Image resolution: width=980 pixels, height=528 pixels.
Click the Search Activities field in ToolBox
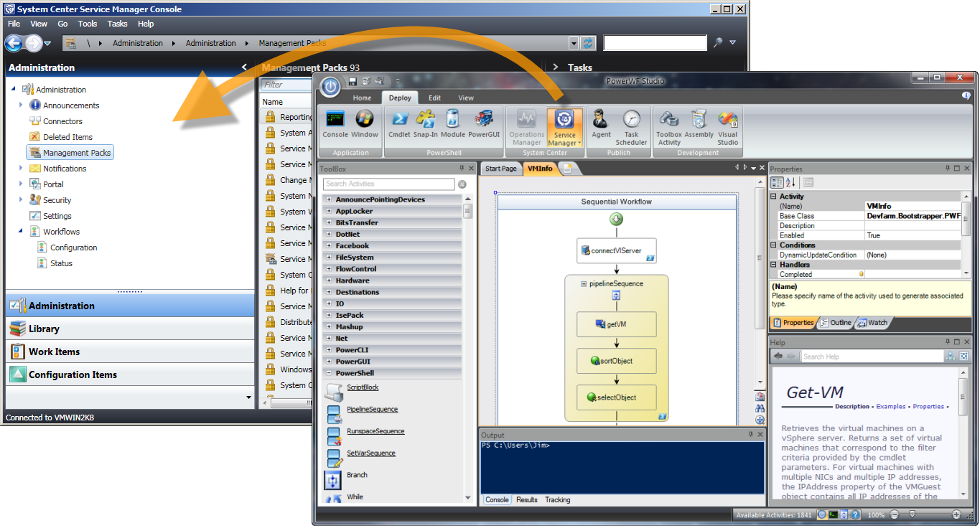[389, 184]
